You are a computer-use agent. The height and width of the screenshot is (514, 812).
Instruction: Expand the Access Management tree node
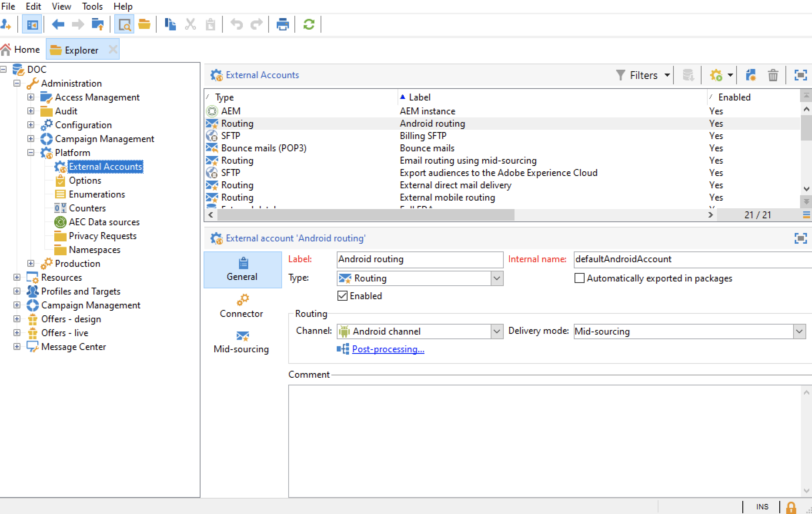click(31, 97)
